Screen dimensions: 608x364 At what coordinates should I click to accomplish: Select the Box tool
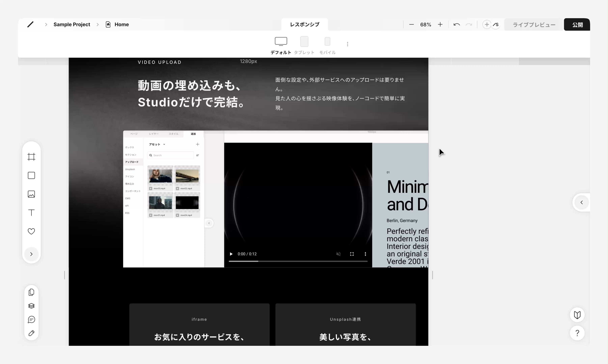pyautogui.click(x=31, y=175)
